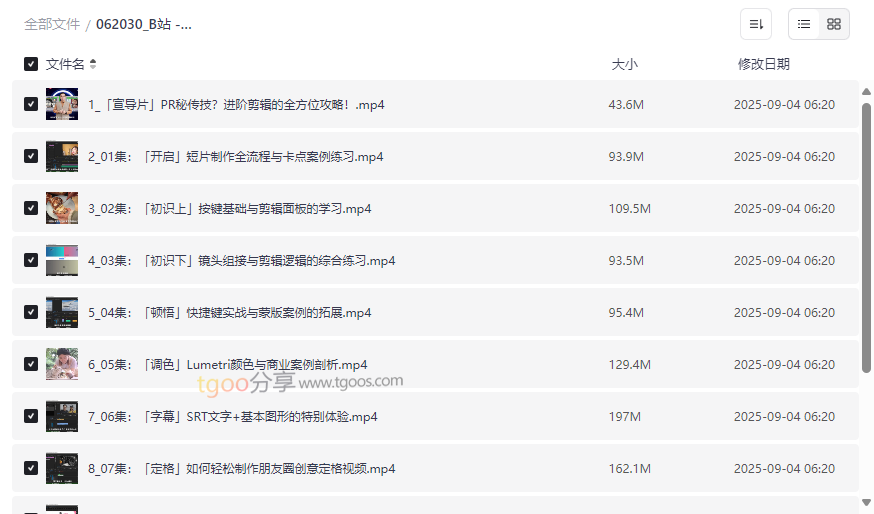Screen dimensions: 874x514
Task: Click the 修改日期 column header
Action: click(x=763, y=64)
